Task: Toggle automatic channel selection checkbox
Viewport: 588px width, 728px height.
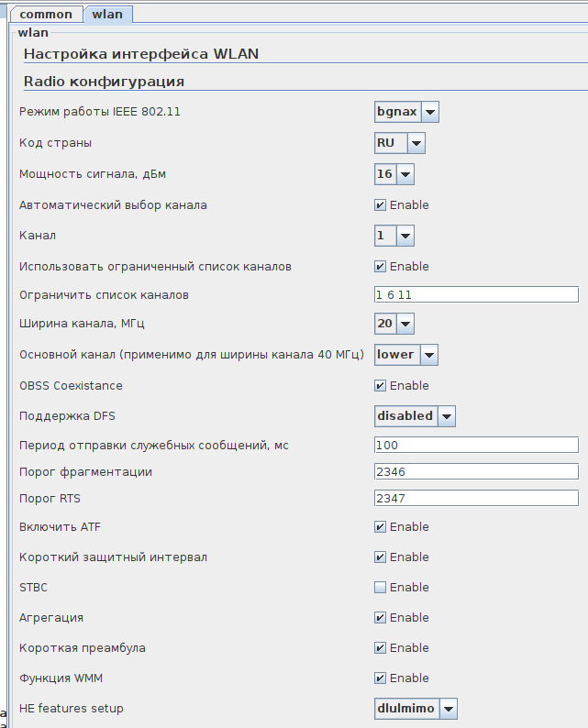Action: click(380, 205)
